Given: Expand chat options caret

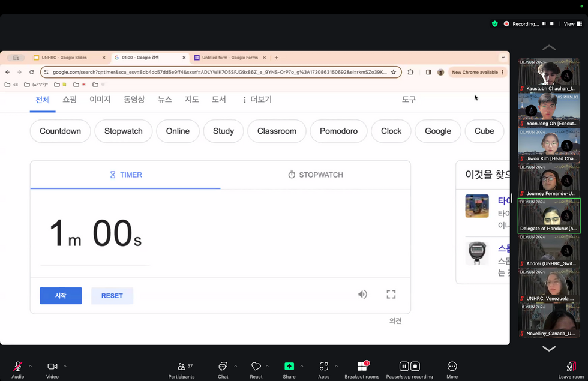Looking at the screenshot, I should [235, 366].
